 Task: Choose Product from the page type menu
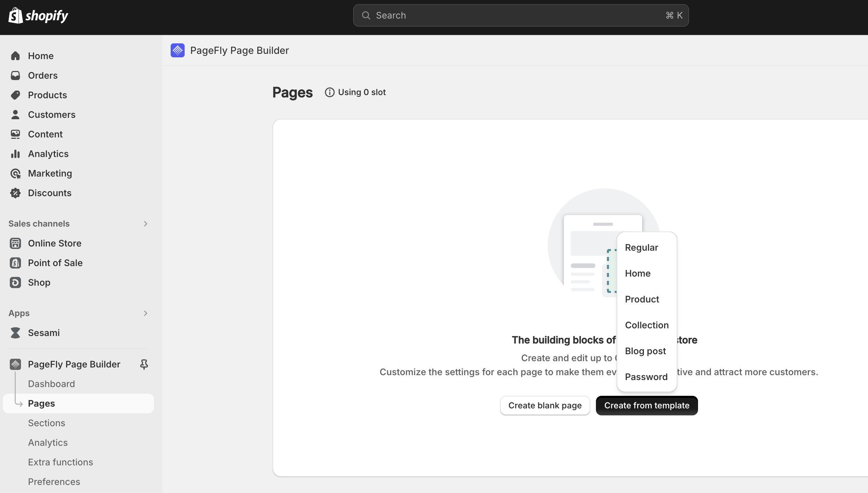tap(647, 299)
